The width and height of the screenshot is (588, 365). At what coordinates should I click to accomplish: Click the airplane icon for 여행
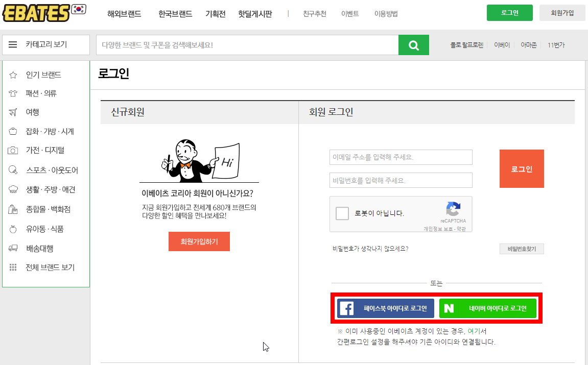point(13,112)
